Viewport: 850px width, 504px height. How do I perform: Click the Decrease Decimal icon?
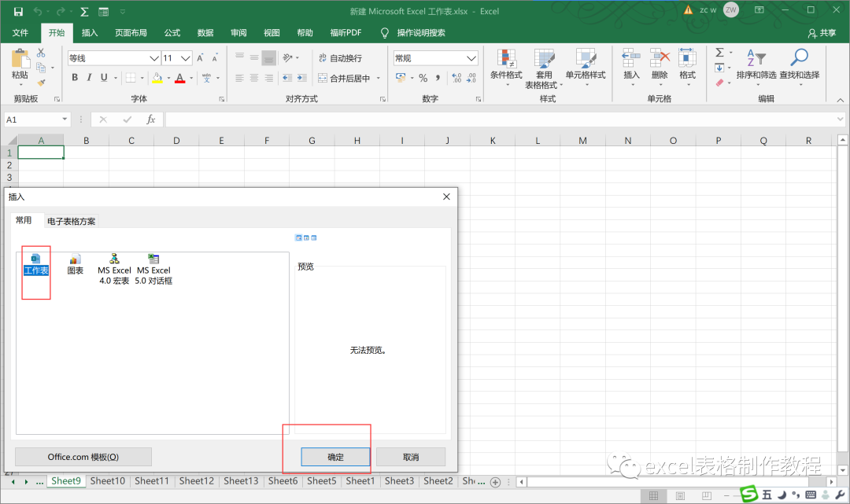coord(471,78)
